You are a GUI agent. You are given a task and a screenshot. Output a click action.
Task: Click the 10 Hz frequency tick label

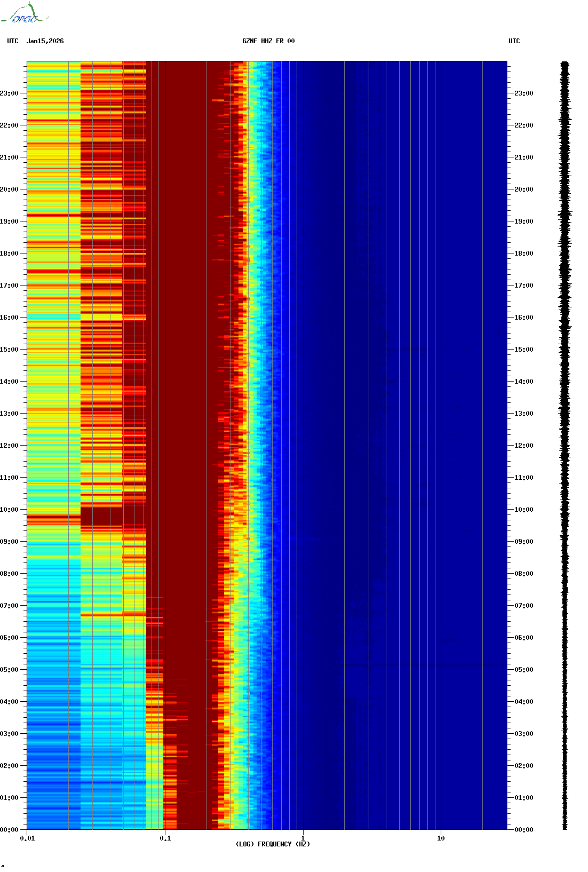441,838
